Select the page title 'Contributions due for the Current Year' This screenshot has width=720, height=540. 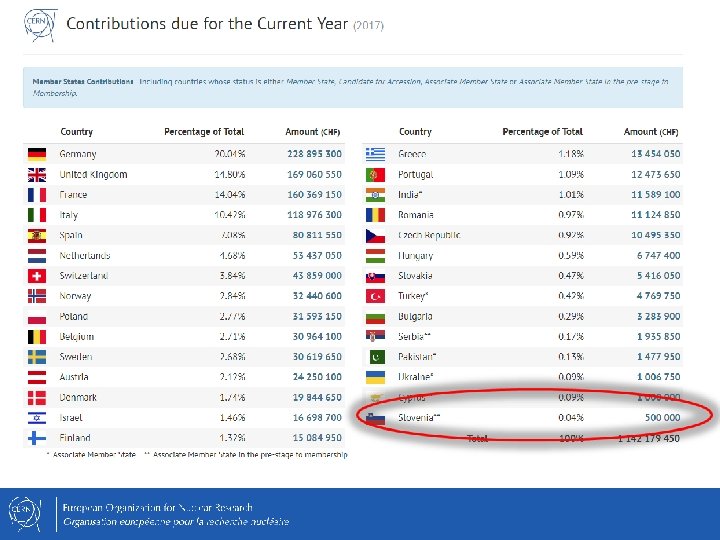(x=207, y=23)
